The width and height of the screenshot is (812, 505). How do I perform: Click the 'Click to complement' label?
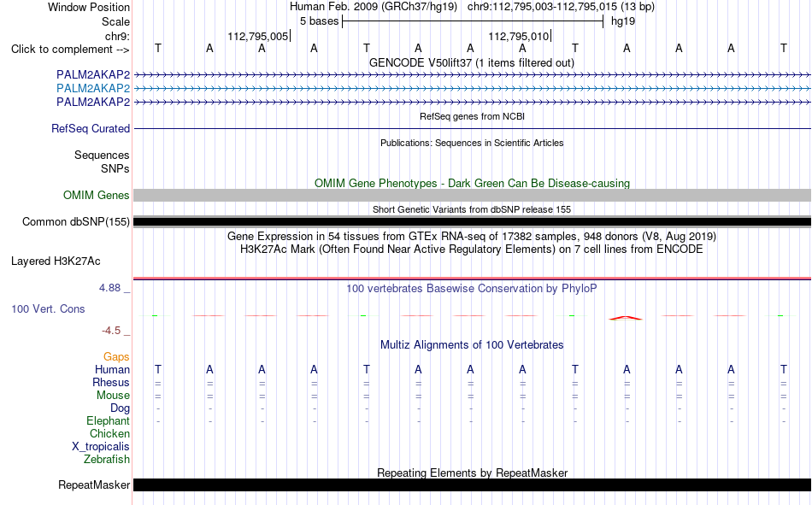click(x=70, y=50)
